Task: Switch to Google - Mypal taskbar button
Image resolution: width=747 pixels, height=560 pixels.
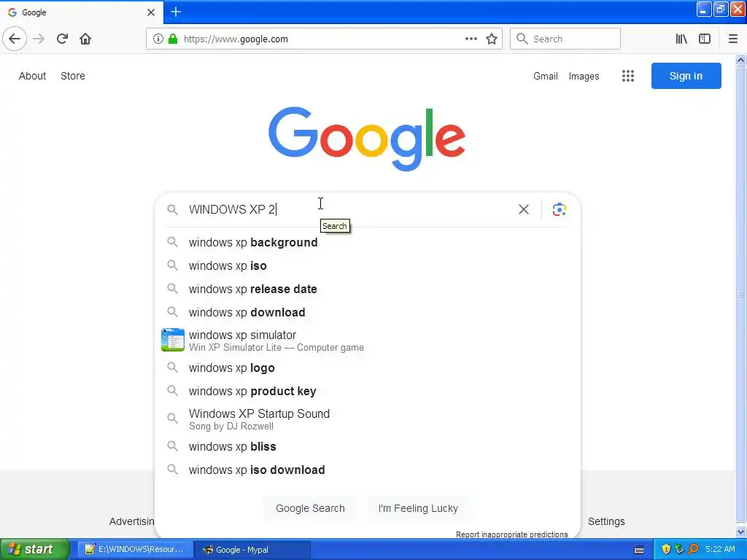Action: [253, 550]
